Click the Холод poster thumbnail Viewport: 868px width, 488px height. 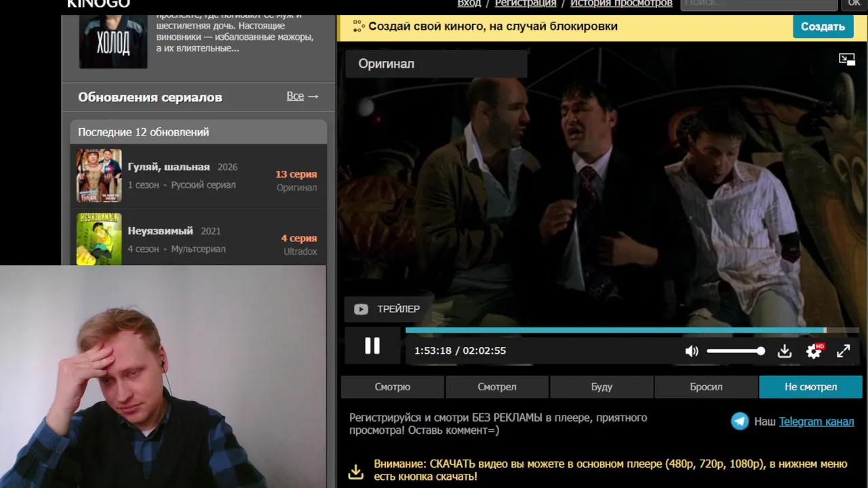point(113,41)
